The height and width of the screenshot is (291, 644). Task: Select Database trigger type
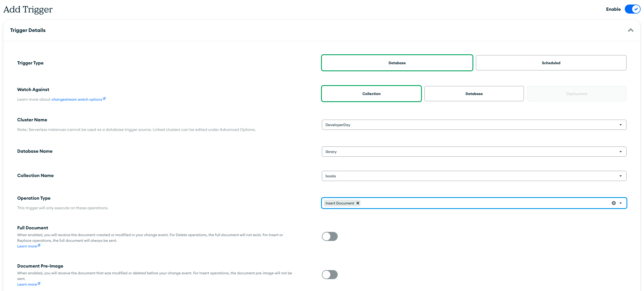click(x=397, y=63)
